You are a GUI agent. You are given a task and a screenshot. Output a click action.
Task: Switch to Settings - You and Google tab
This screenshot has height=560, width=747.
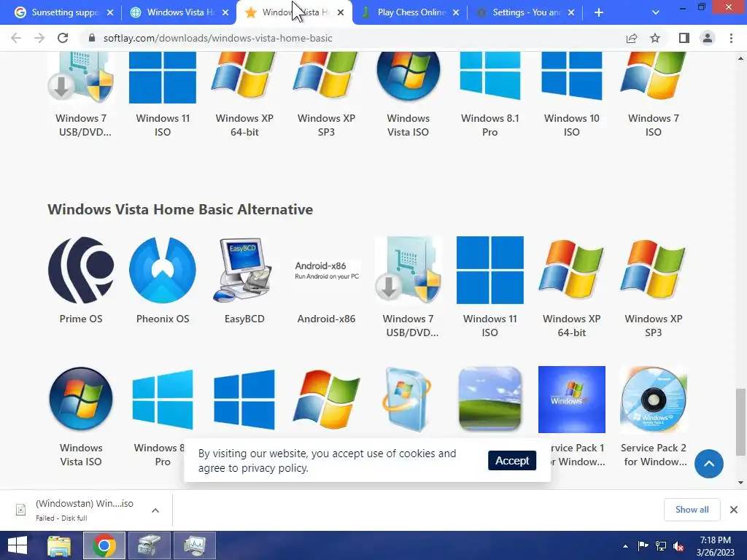(525, 12)
